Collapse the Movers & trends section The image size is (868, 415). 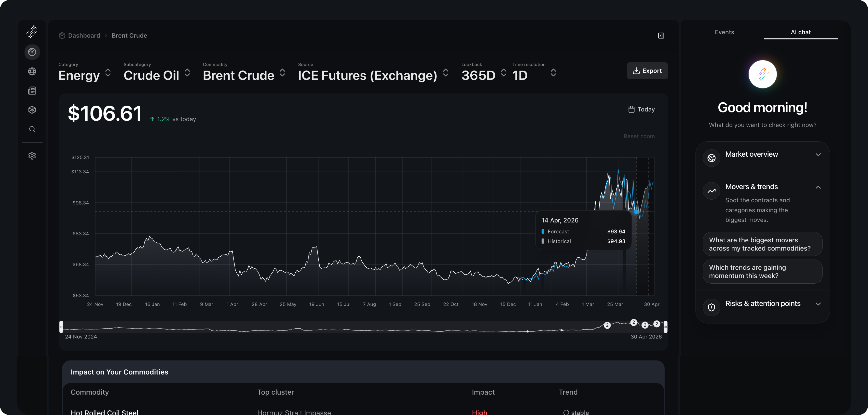[x=818, y=187]
